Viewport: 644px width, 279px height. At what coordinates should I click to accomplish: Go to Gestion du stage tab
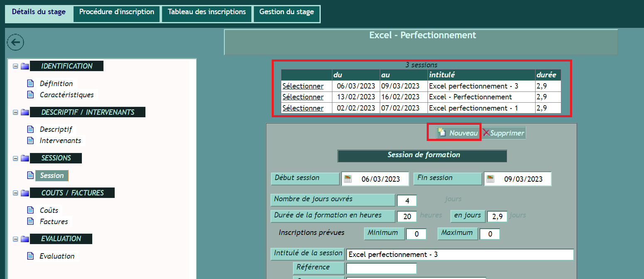(286, 12)
